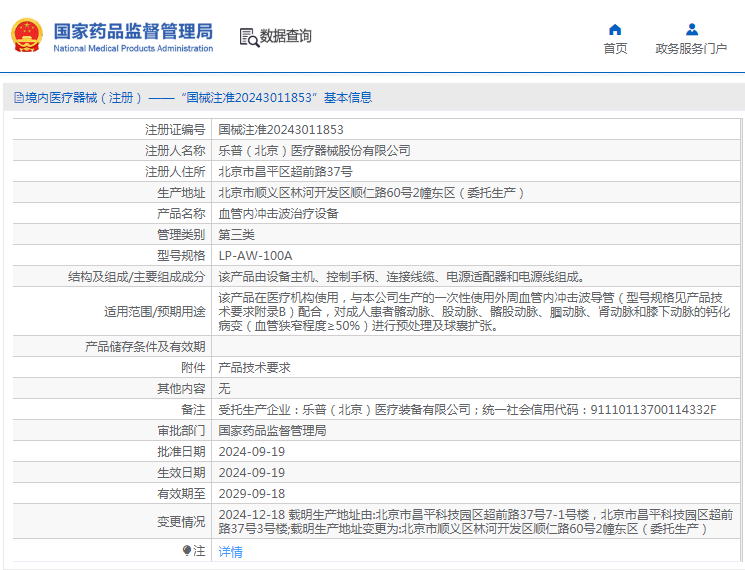This screenshot has height=570, width=745.
Task: Click the 附件 label
Action: click(193, 368)
